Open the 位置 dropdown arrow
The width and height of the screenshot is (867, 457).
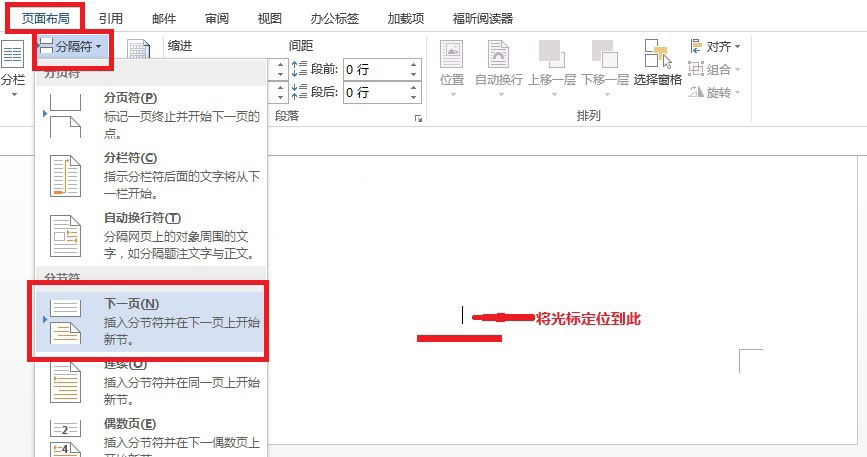click(x=453, y=94)
